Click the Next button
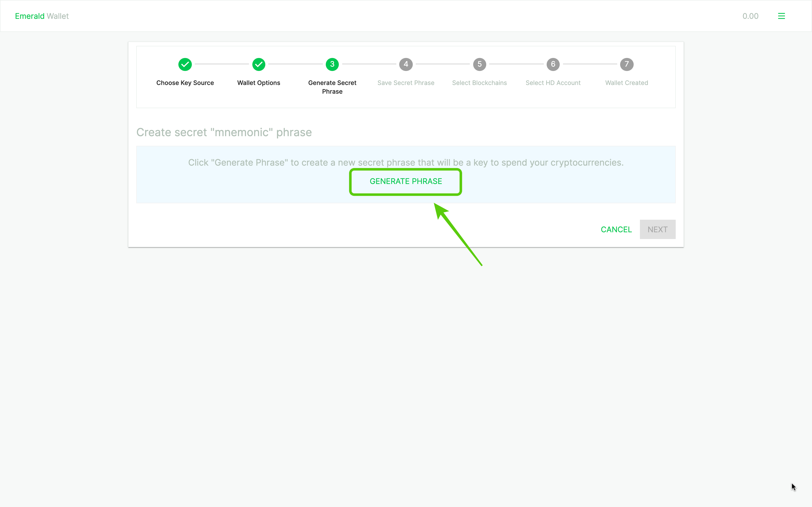The height and width of the screenshot is (507, 812). click(x=657, y=229)
